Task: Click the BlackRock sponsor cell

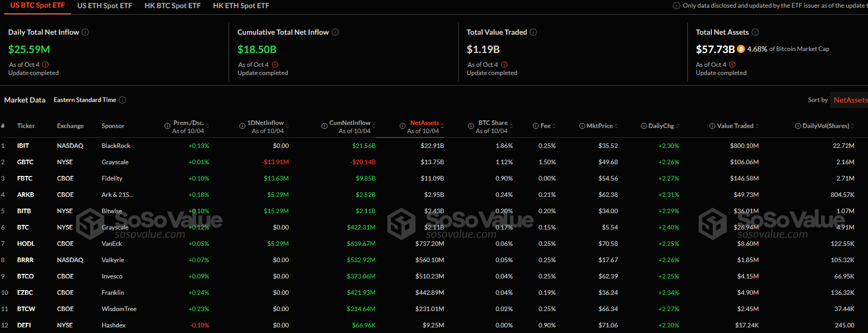Action: pos(116,146)
